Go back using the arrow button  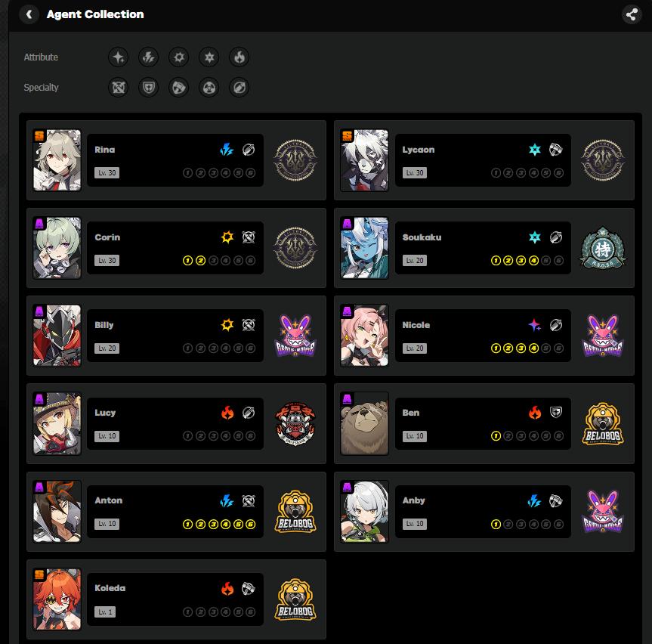29,14
